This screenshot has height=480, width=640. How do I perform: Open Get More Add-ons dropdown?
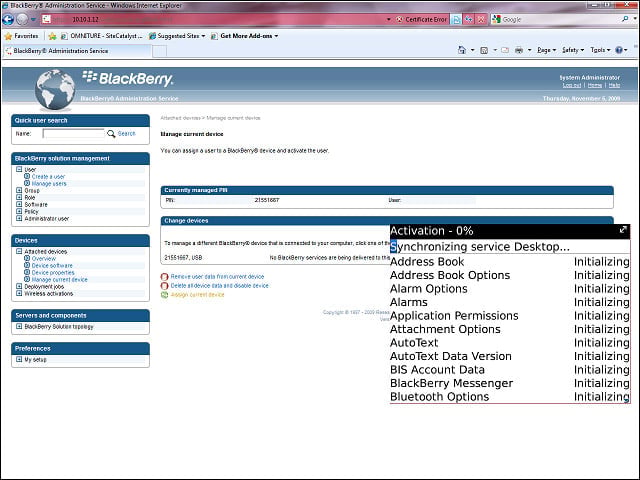[244, 36]
